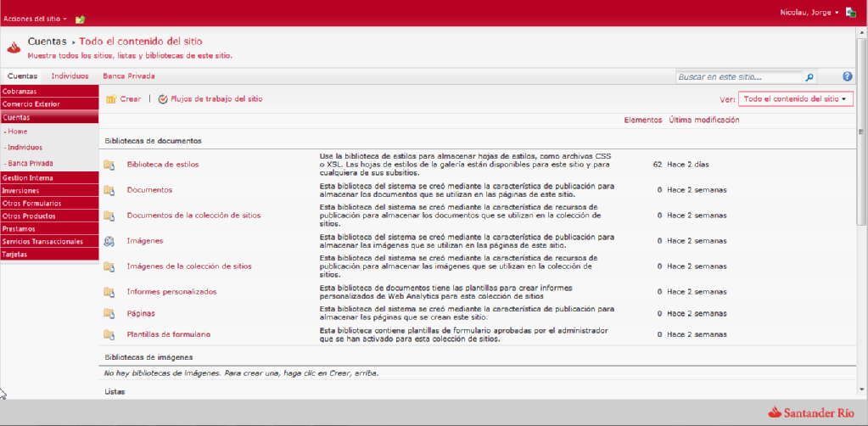Click the user presence icon by Nicolau, Jorge

tap(851, 13)
